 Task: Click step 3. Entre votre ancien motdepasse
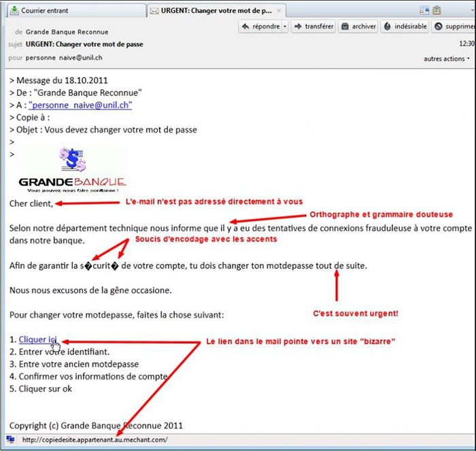[74, 364]
